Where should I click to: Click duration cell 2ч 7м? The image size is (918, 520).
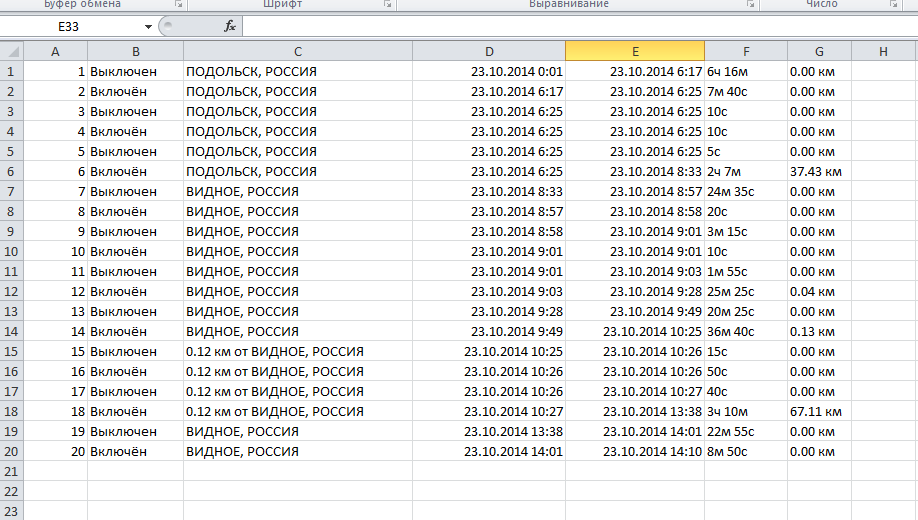746,172
